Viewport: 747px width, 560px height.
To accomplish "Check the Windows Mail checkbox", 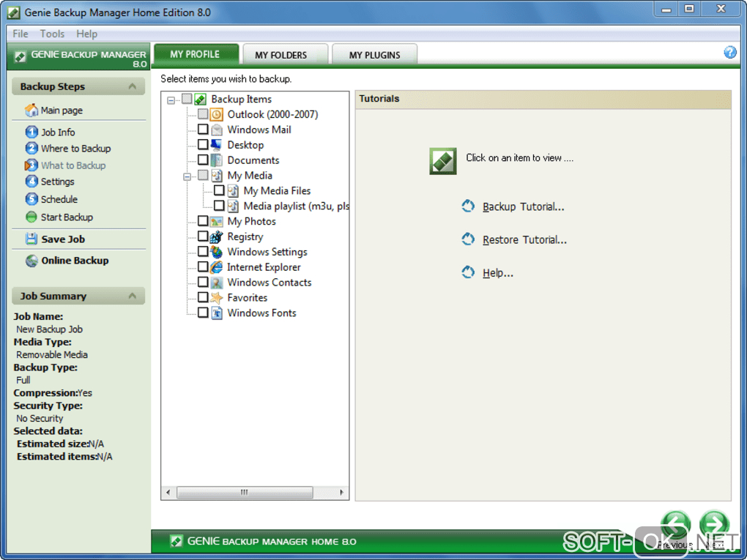I will (x=203, y=129).
